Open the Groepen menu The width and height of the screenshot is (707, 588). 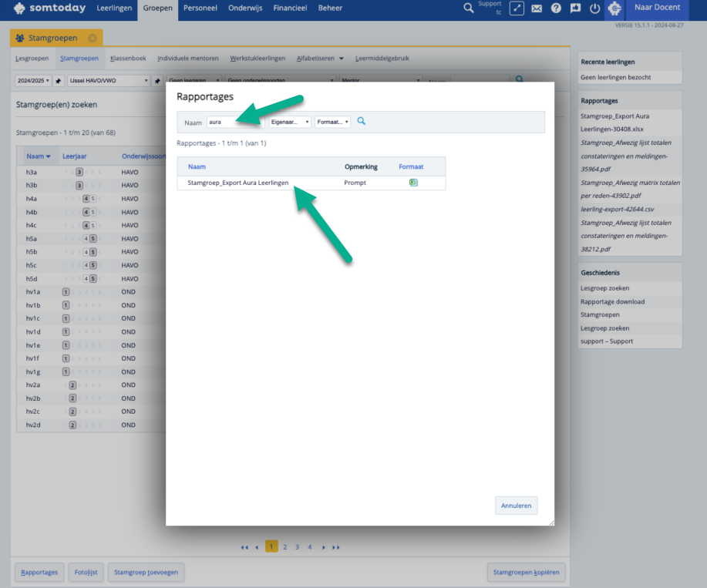pyautogui.click(x=157, y=8)
